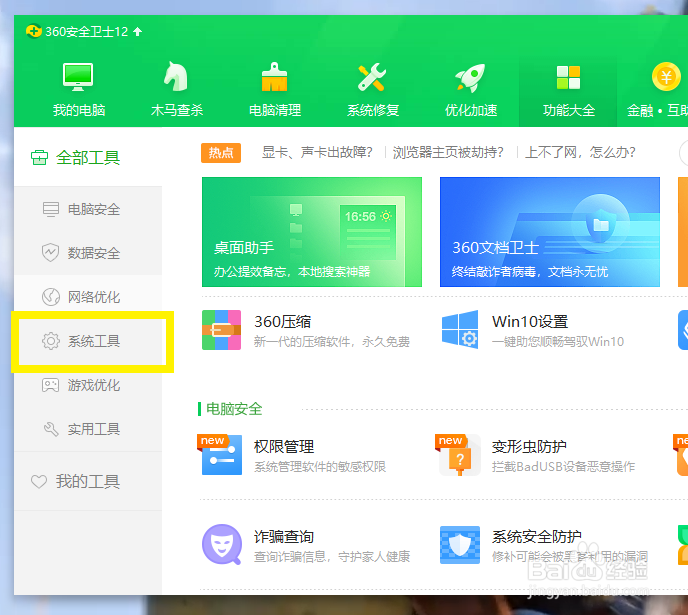Click the orange 热点 tag
This screenshot has width=688, height=615.
coord(221,153)
